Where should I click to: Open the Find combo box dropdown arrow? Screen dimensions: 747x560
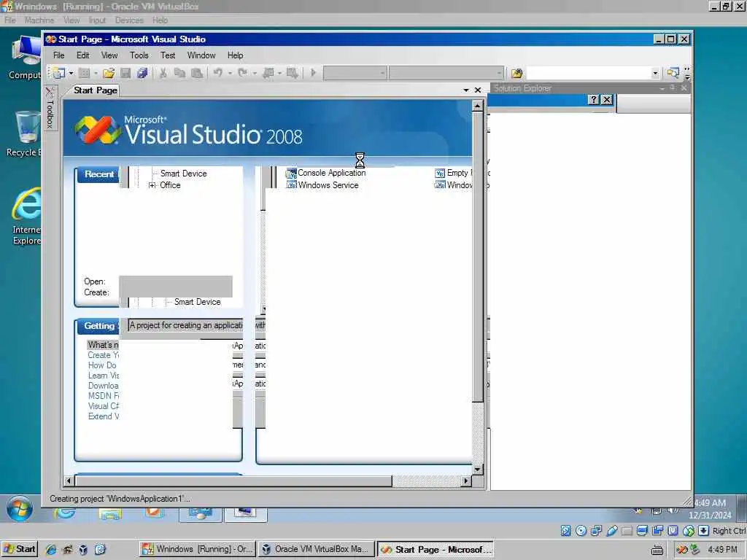[655, 73]
